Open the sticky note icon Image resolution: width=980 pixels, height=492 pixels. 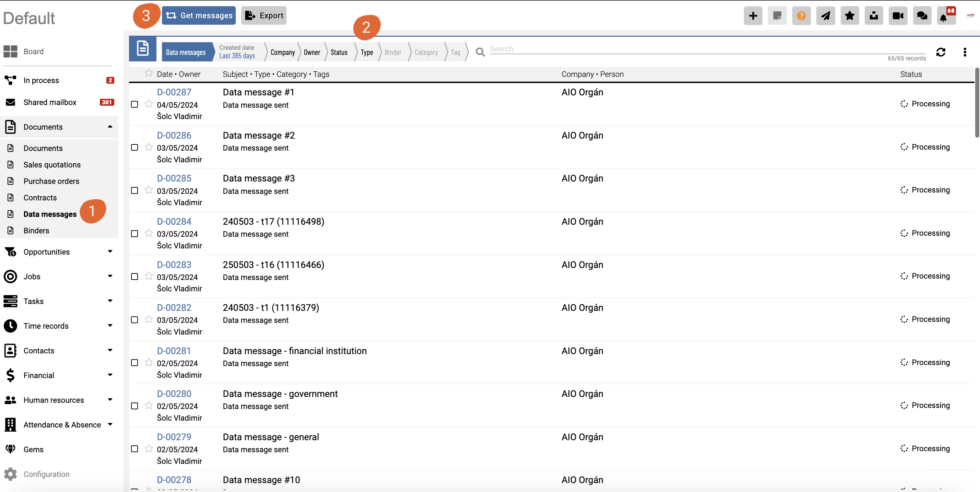pyautogui.click(x=777, y=15)
